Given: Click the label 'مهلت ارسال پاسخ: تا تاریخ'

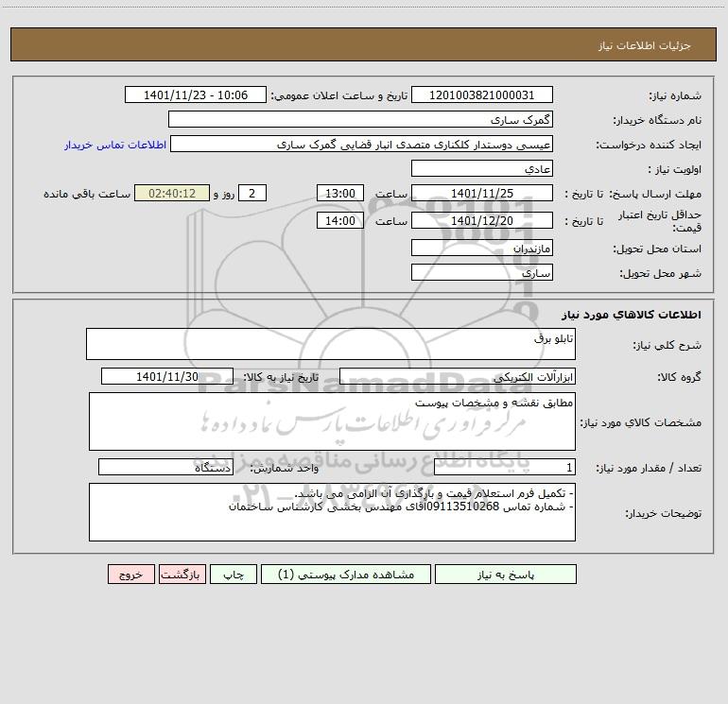Looking at the screenshot, I should 633,194.
